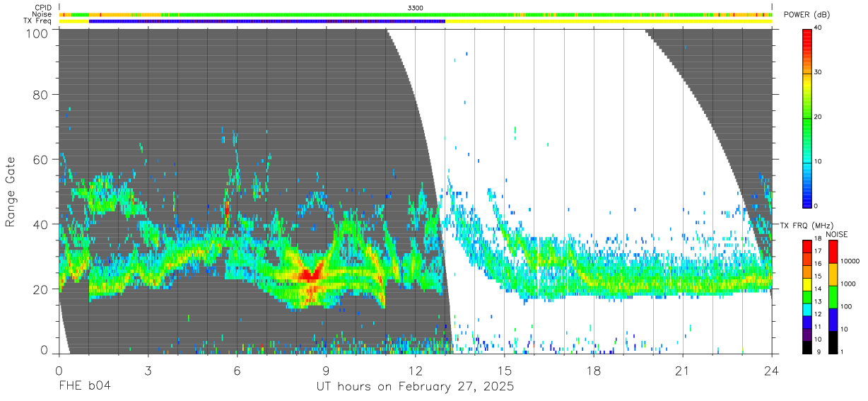Click the 21 tick on UT hours axis

tap(683, 370)
